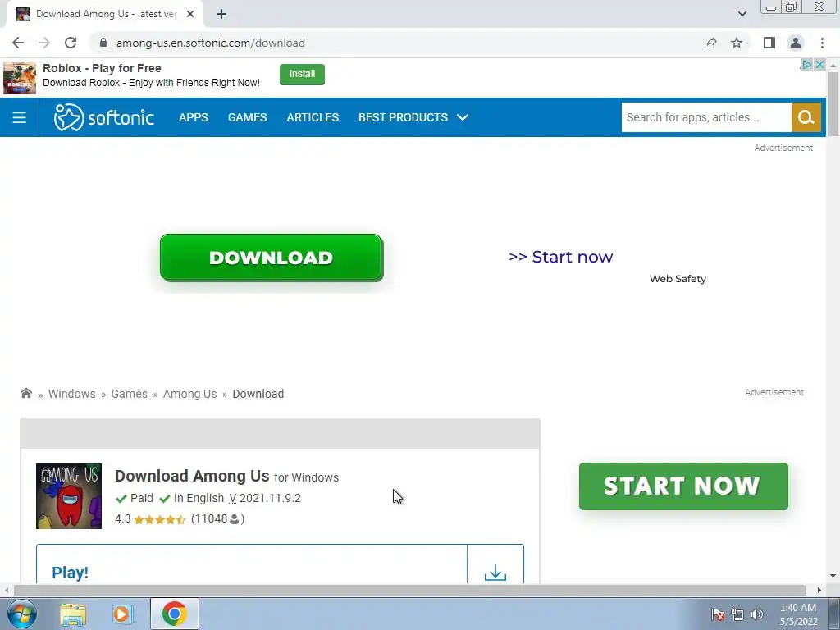Click the horizontal scrollbar thumb

(x=410, y=590)
